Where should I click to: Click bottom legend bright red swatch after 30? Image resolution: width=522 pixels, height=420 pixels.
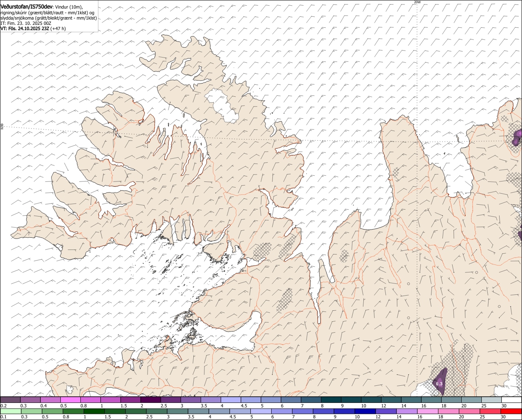tap(511, 411)
